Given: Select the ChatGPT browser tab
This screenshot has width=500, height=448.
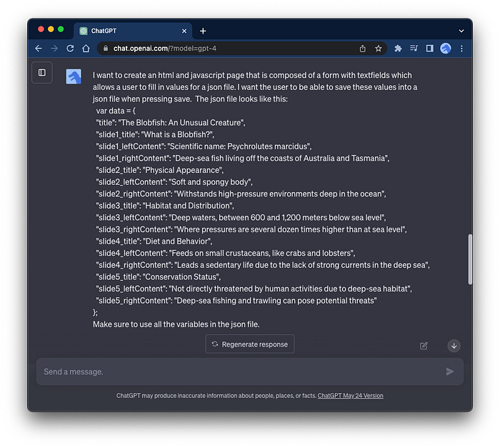Looking at the screenshot, I should pos(133,31).
